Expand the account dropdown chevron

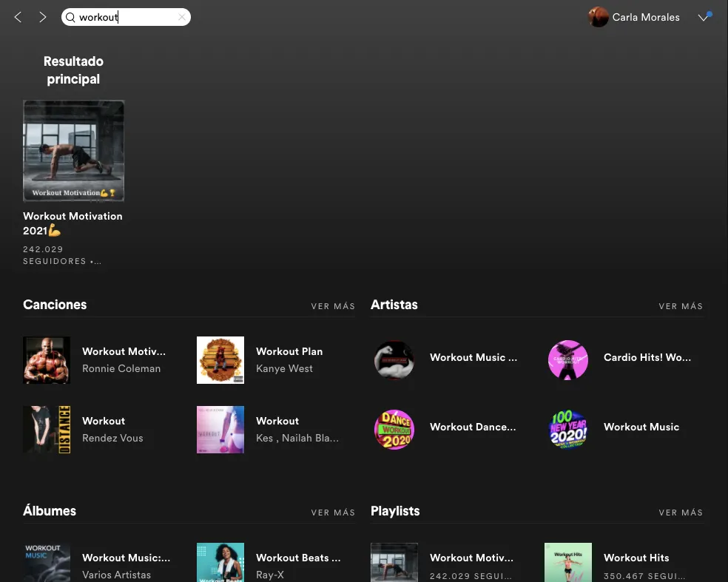(704, 18)
